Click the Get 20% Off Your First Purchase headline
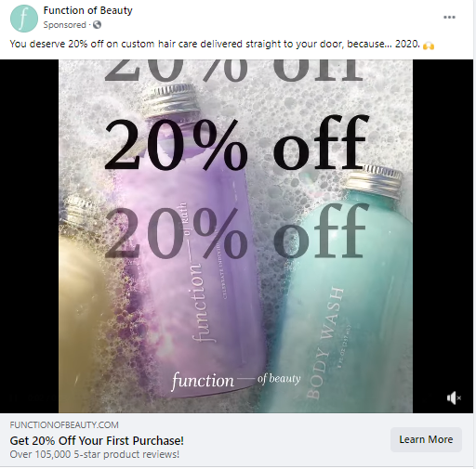Image resolution: width=476 pixels, height=469 pixels. coord(97,440)
